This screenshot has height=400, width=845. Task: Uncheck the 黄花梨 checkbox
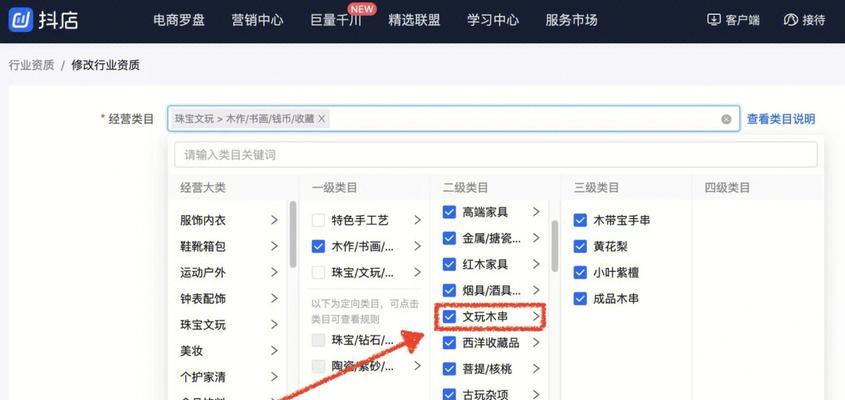pos(580,246)
